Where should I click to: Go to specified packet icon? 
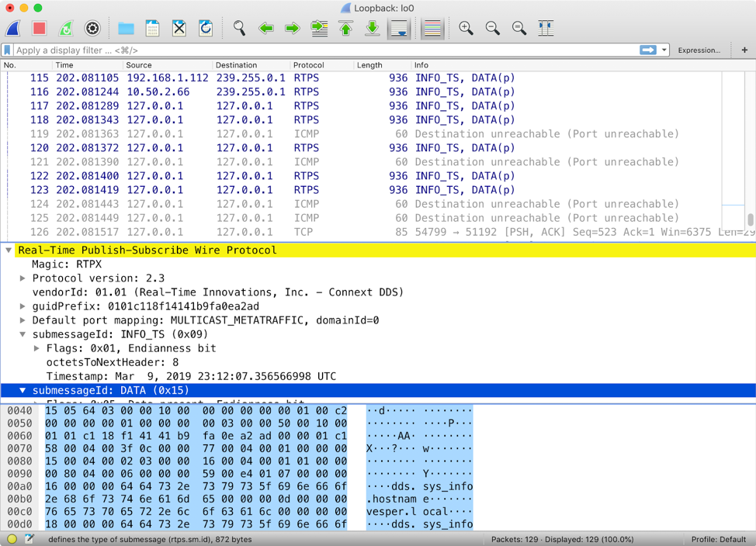(x=319, y=29)
